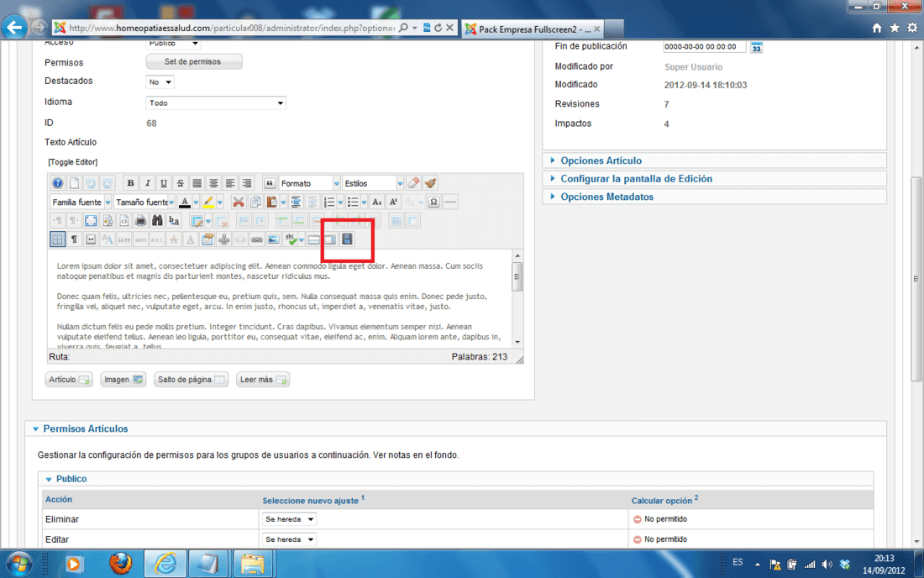Open the Editar permission dropdown
The image size is (924, 578).
click(x=289, y=539)
